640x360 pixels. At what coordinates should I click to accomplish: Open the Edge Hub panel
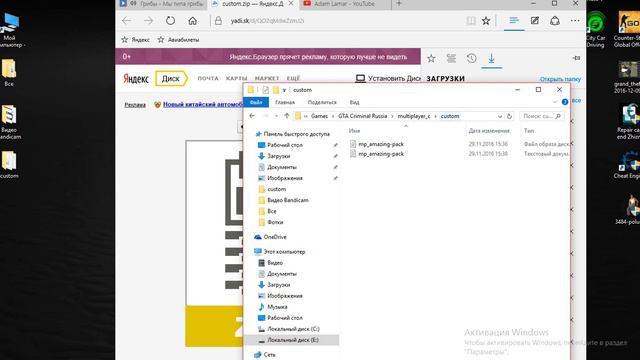(514, 20)
